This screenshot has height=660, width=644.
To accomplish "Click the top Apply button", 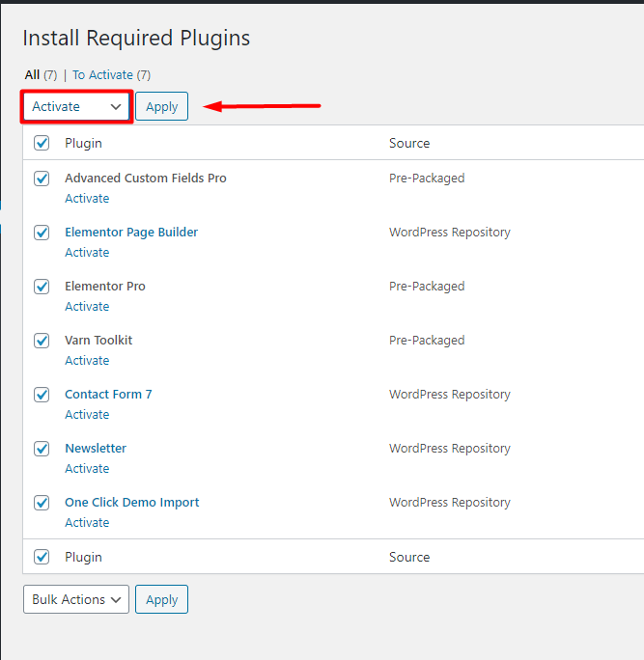I will (161, 106).
